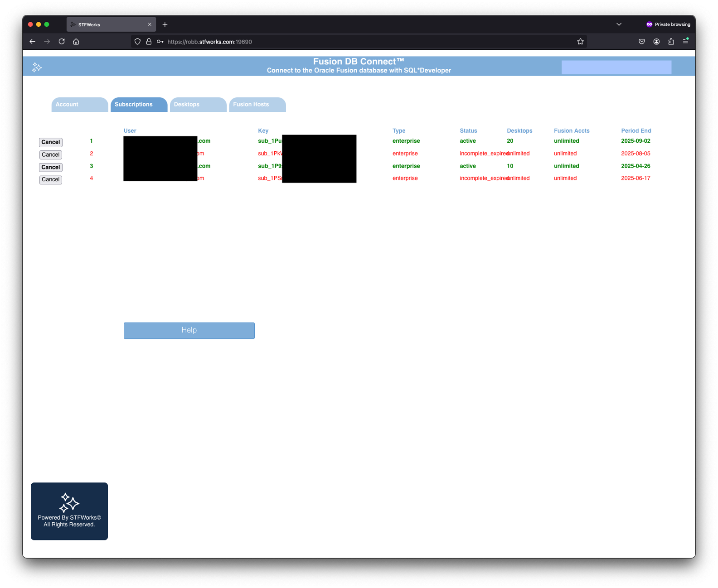Click the browser back arrow
718x588 pixels.
pyautogui.click(x=33, y=42)
